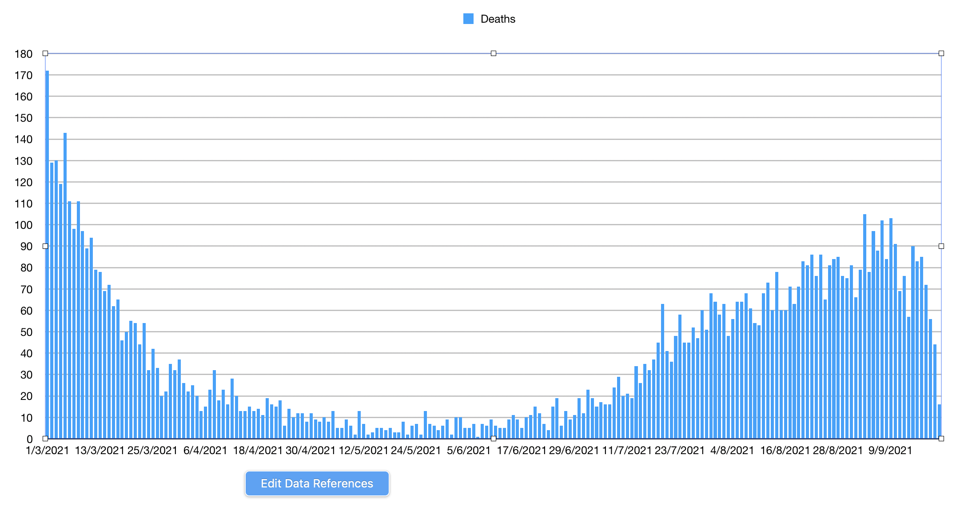Click the left-middle chart resize handle
The width and height of the screenshot is (980, 519).
(x=45, y=246)
